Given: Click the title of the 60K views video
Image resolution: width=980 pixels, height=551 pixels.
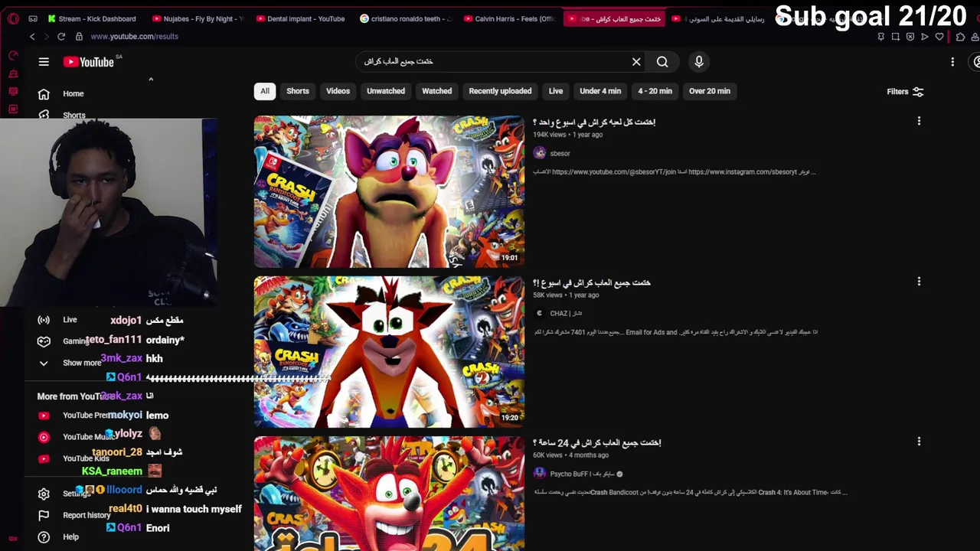Looking at the screenshot, I should 597,443.
